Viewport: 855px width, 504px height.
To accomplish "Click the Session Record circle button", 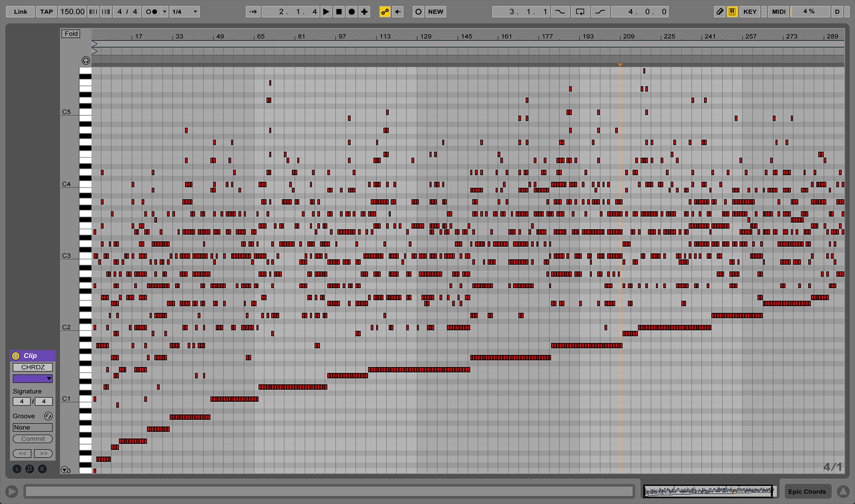I will (418, 12).
